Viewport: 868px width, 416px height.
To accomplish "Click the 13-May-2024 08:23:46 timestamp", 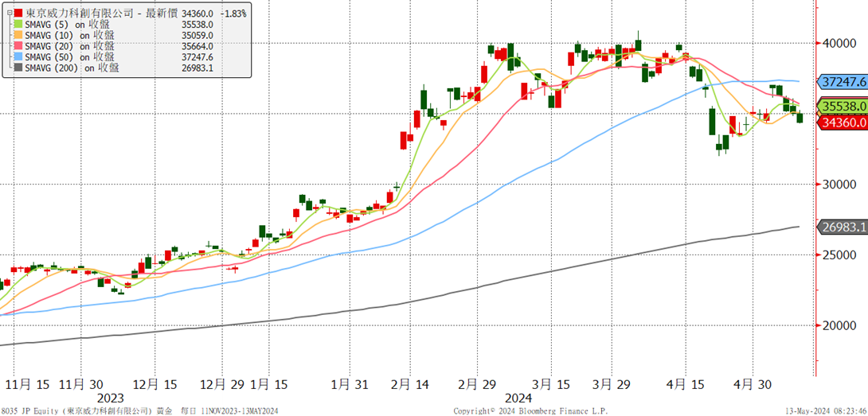I will click(x=826, y=411).
